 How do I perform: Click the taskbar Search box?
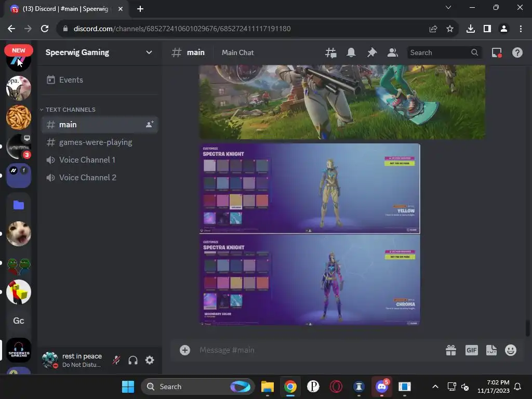[197, 387]
